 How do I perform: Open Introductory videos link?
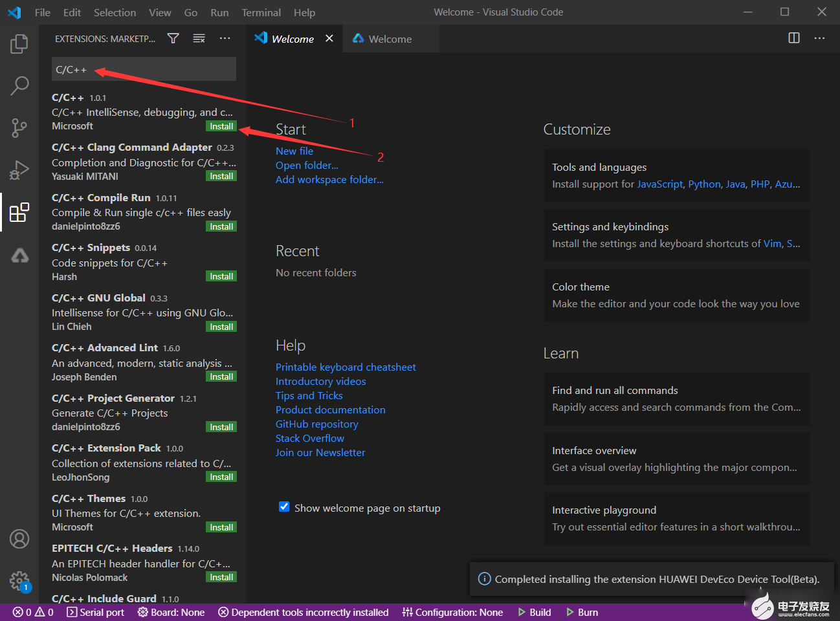click(x=321, y=381)
